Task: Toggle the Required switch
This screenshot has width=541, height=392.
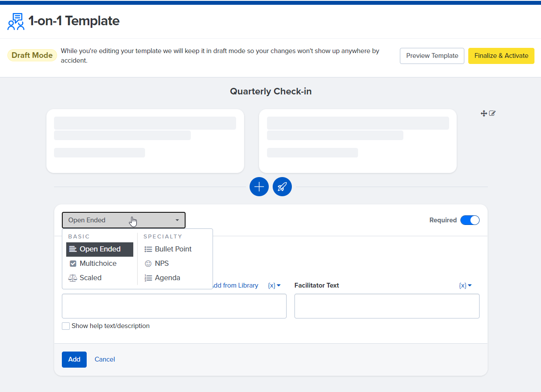Action: pos(470,220)
